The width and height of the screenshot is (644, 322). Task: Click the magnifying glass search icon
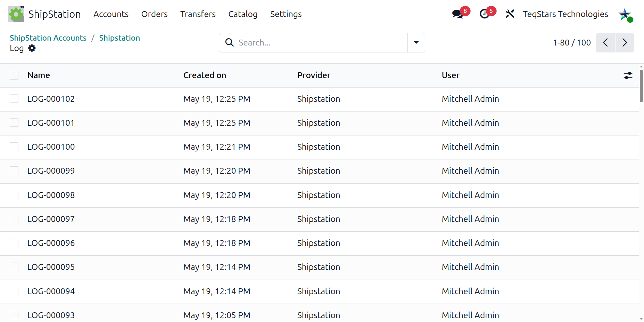pyautogui.click(x=230, y=42)
